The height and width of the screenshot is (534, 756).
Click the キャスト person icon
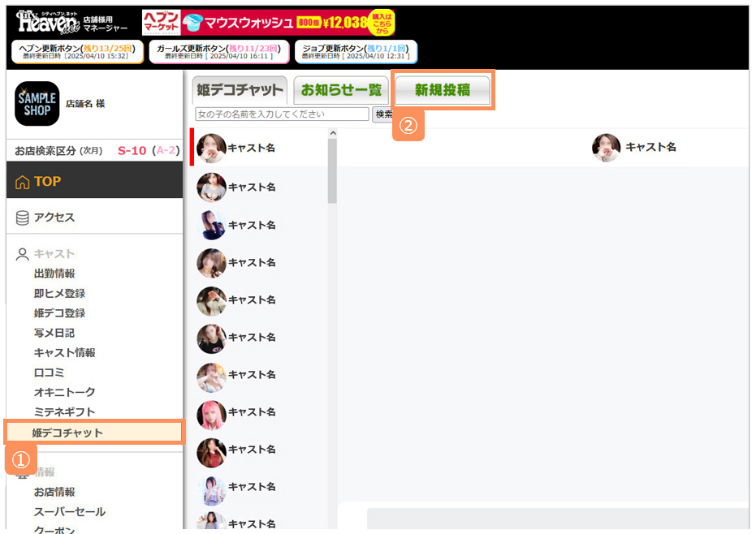(22, 254)
